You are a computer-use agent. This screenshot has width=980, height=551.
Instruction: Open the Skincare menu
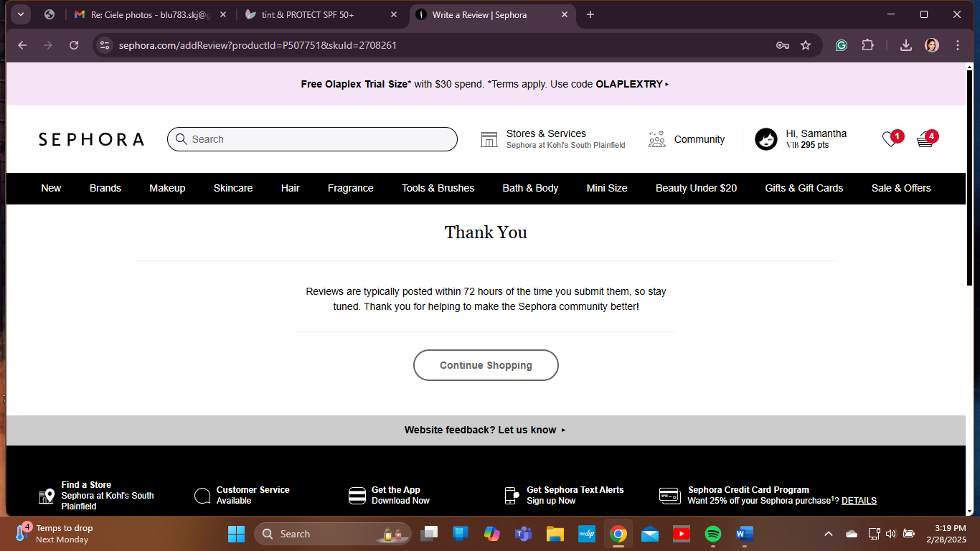(233, 188)
